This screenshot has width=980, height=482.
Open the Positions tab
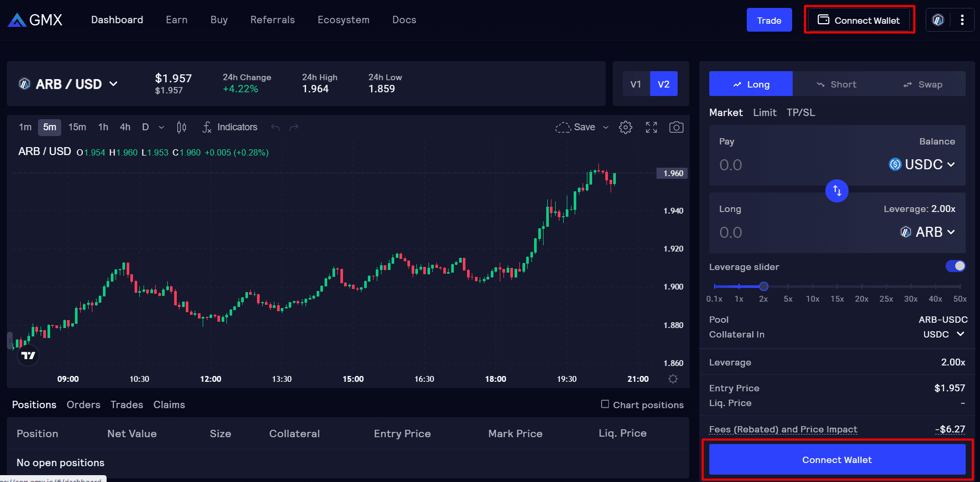(x=34, y=404)
